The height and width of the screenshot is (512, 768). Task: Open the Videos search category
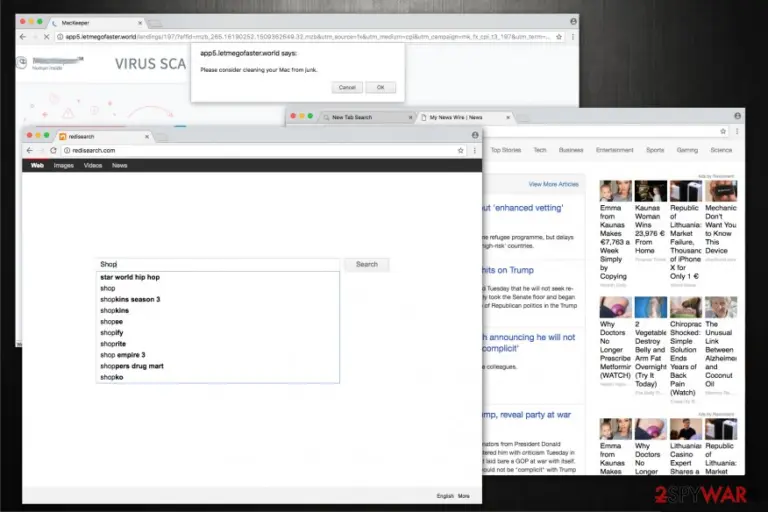[93, 166]
